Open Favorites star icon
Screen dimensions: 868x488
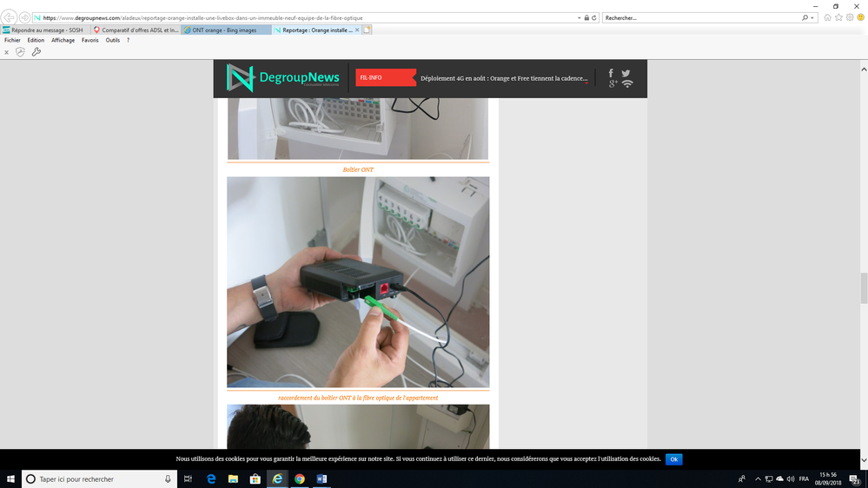click(838, 17)
